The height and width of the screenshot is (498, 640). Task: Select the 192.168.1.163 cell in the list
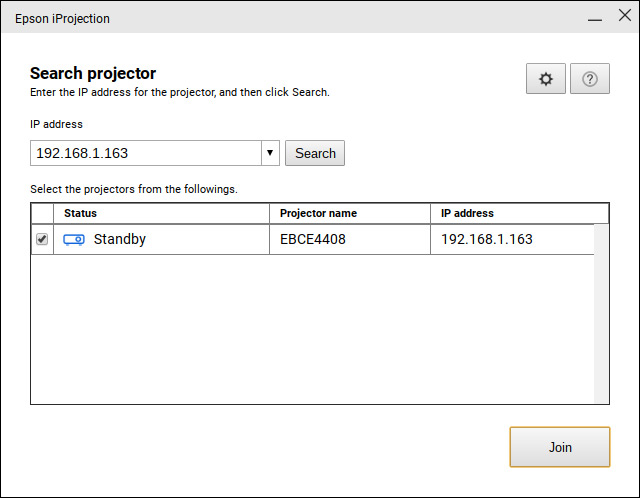click(x=510, y=240)
